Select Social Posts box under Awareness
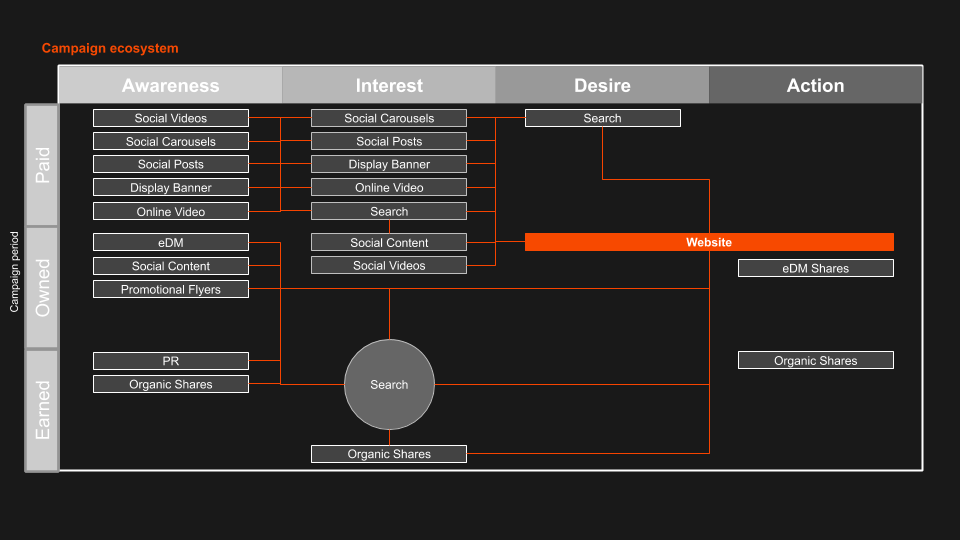The width and height of the screenshot is (960, 540). pos(171,164)
